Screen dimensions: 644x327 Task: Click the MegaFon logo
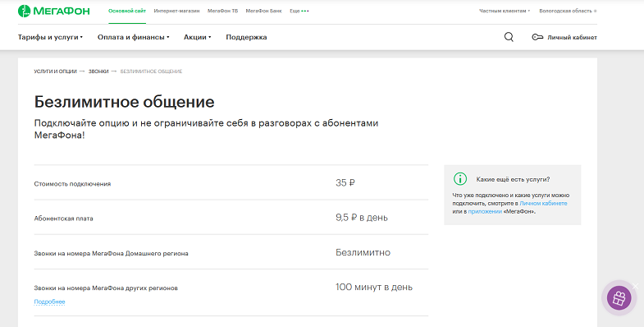tap(54, 12)
